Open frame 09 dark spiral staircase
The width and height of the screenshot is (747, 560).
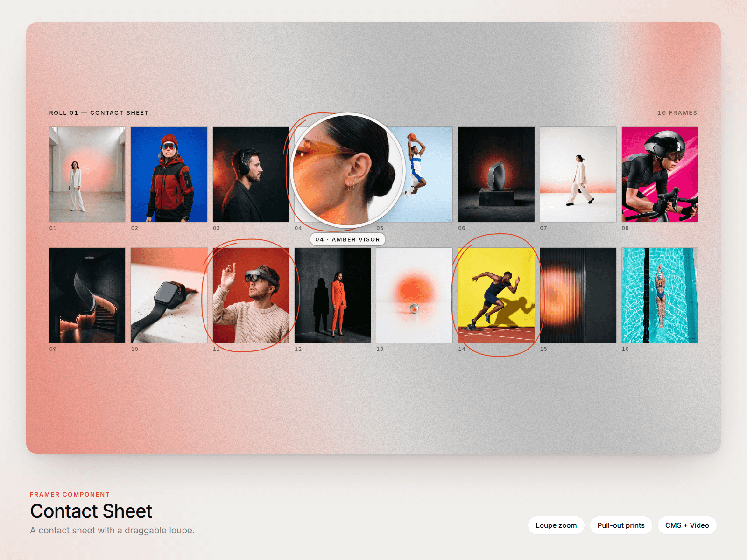(87, 295)
